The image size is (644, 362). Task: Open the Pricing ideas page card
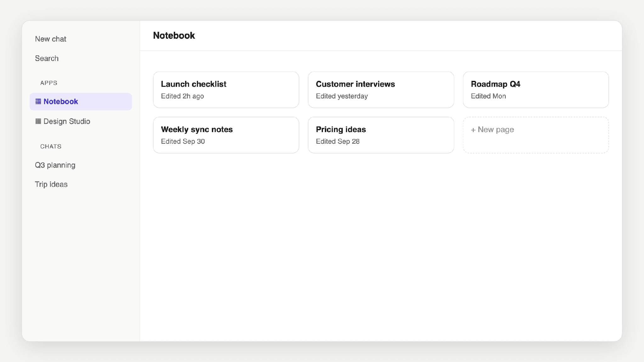(381, 135)
